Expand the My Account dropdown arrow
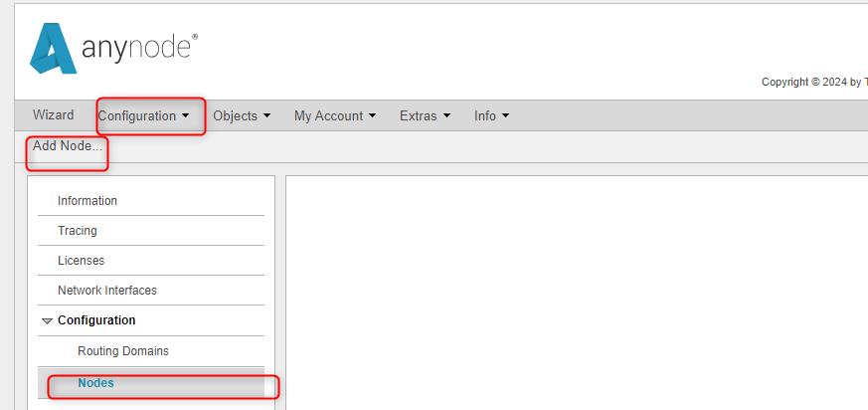This screenshot has height=410, width=868. tap(372, 116)
